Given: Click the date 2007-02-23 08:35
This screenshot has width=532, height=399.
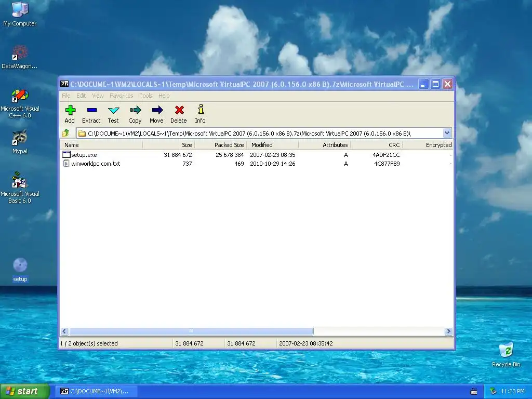Looking at the screenshot, I should point(272,155).
